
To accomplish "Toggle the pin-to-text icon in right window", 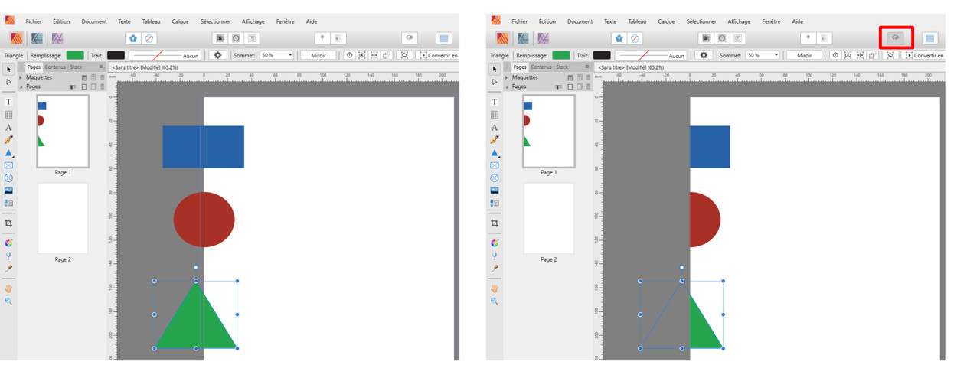I will 808,38.
